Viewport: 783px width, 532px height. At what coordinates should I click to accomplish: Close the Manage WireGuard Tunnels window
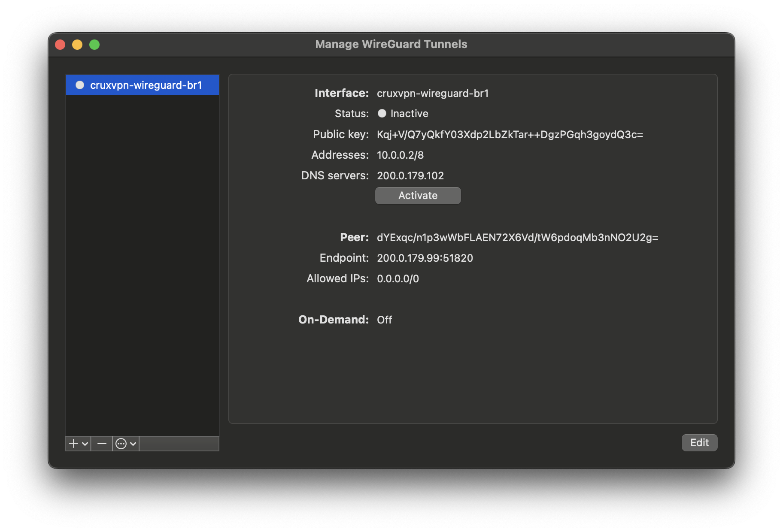(60, 45)
